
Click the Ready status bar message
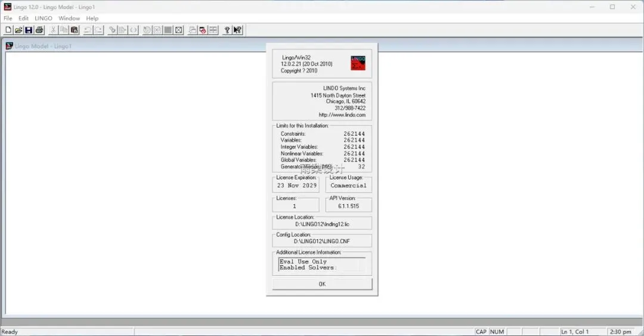(x=10, y=331)
